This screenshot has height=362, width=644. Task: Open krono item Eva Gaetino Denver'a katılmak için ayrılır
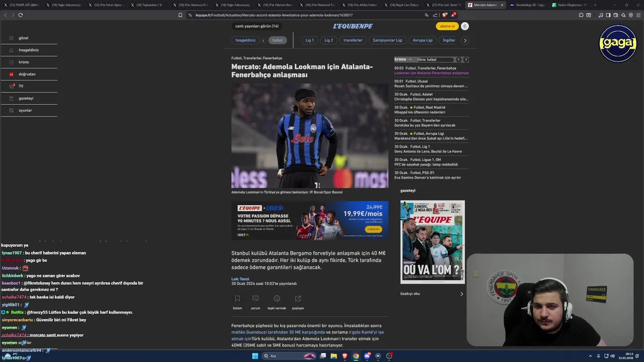(x=428, y=177)
